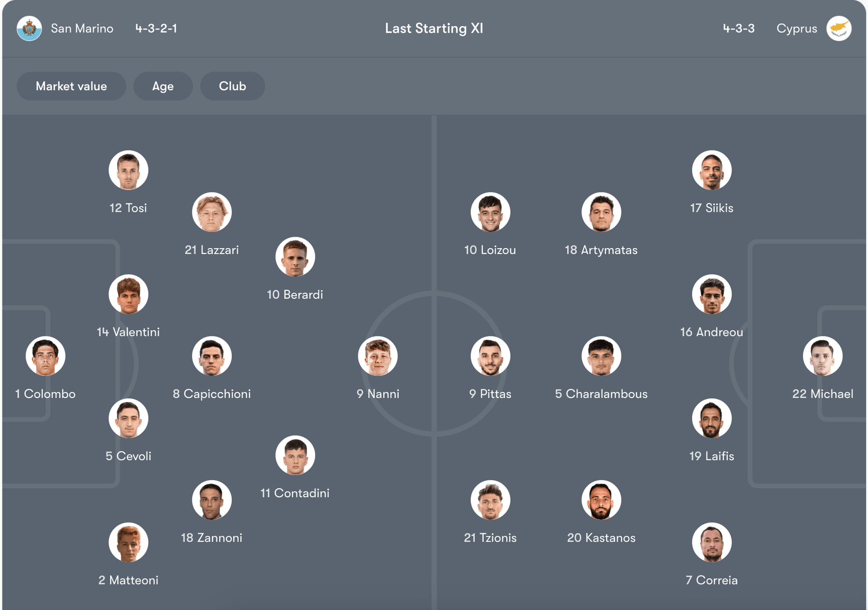Click the '8 Capicchioni' name label
The width and height of the screenshot is (868, 610).
coord(212,394)
